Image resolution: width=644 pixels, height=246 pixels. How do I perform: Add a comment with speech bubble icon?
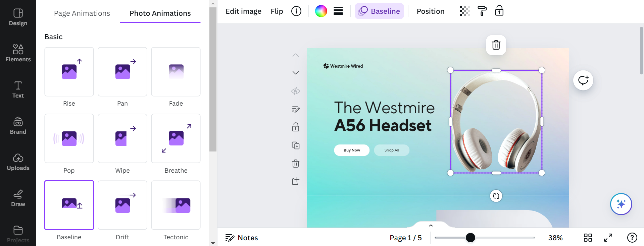pos(583,80)
